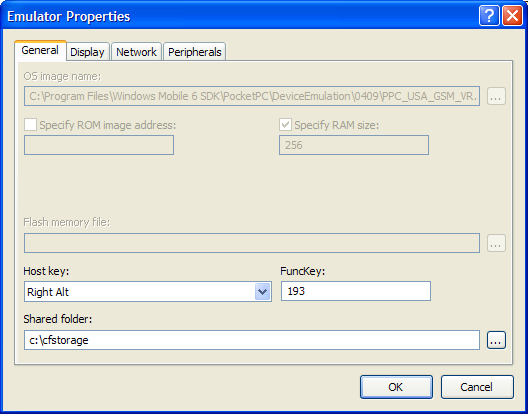Switch to the Display tab
Viewport: 528px width, 414px height.
(x=88, y=52)
